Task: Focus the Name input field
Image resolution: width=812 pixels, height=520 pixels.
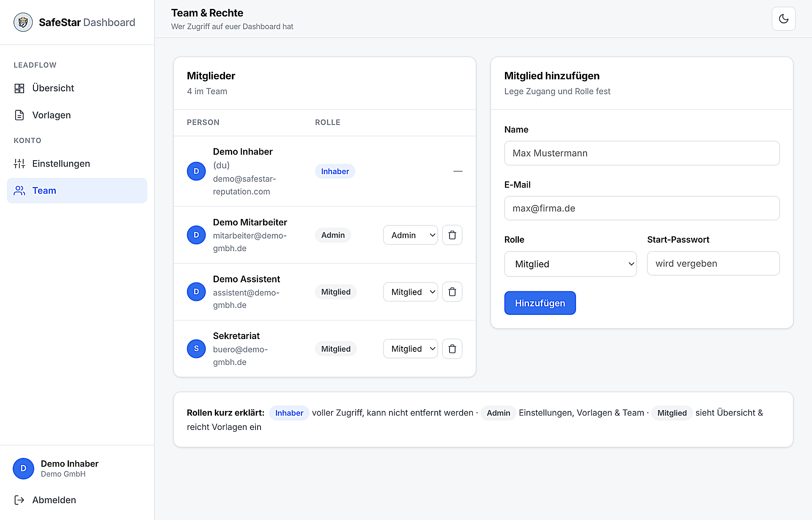Action: 642,153
